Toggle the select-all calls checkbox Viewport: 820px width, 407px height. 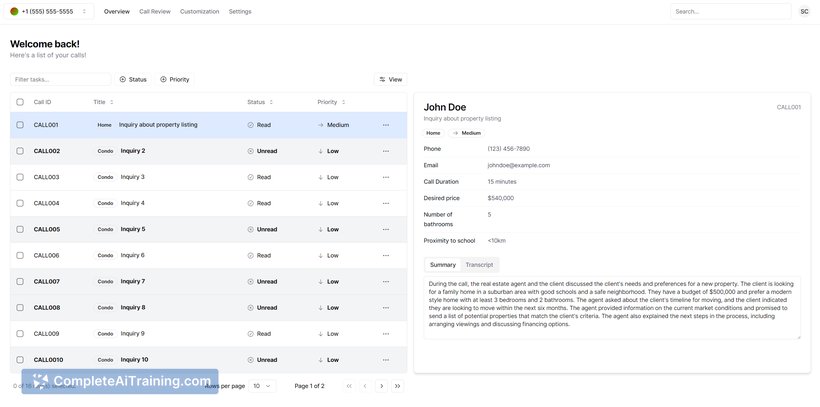tap(20, 102)
